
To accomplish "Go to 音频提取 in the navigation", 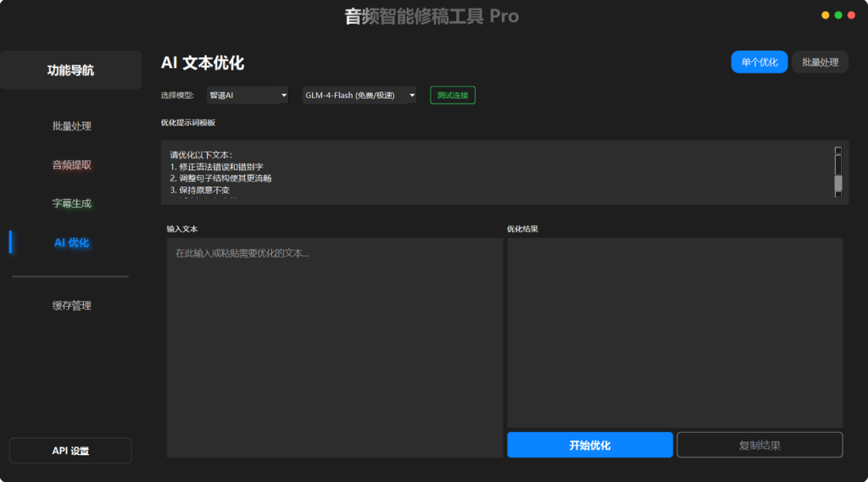I will [71, 165].
